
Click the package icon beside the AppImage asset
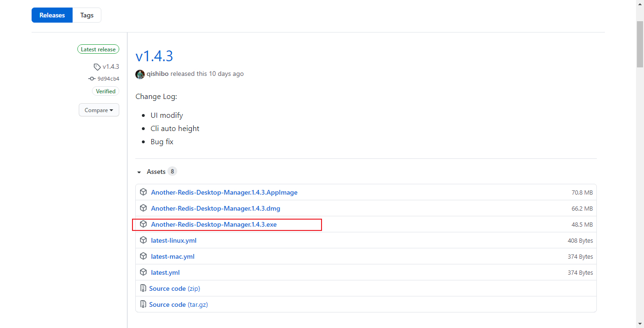pyautogui.click(x=143, y=192)
